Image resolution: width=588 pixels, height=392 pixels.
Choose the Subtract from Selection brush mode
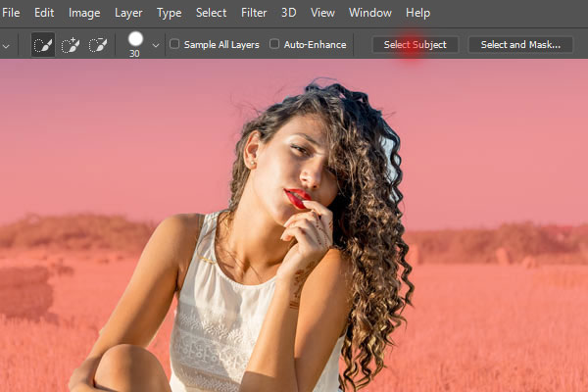pos(98,45)
